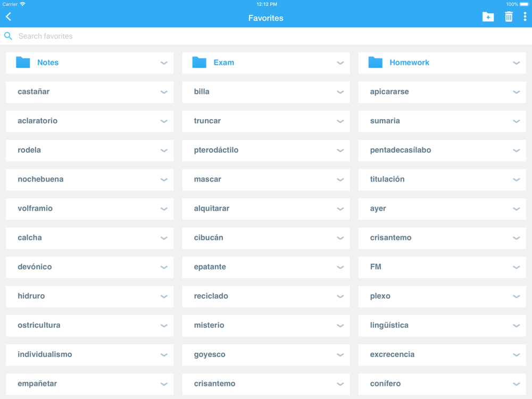Open the word calcha

[30, 237]
